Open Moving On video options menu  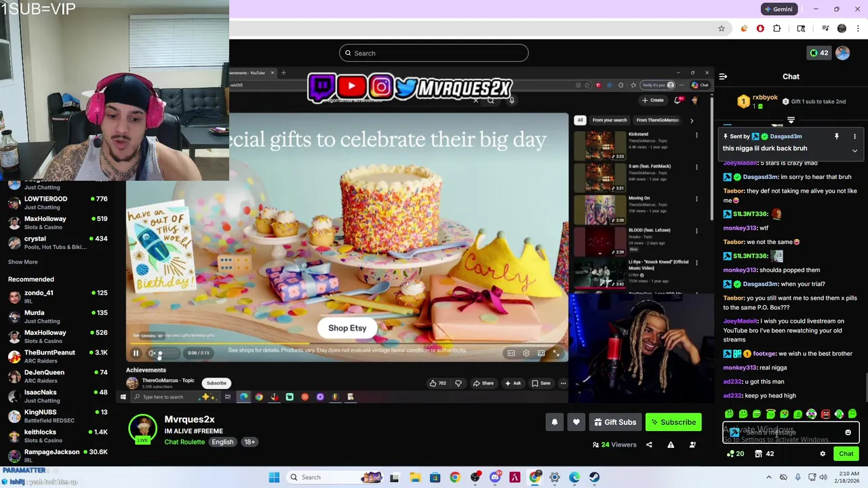tap(696, 199)
